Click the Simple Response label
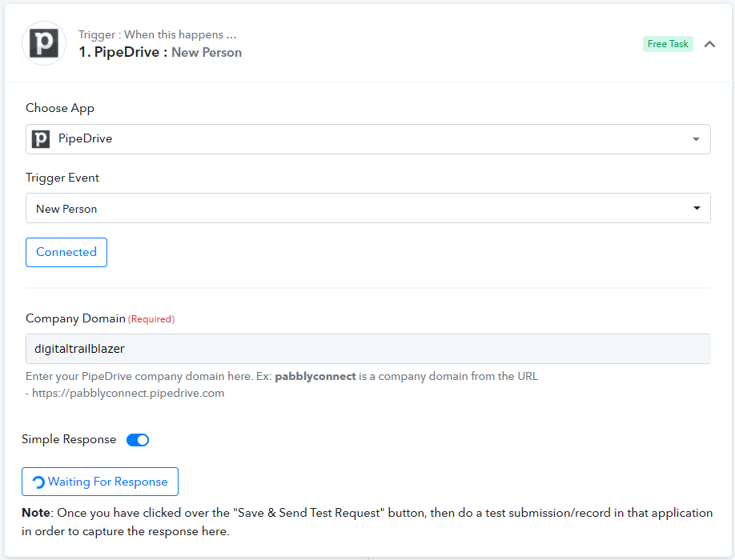The width and height of the screenshot is (735, 560). [69, 440]
